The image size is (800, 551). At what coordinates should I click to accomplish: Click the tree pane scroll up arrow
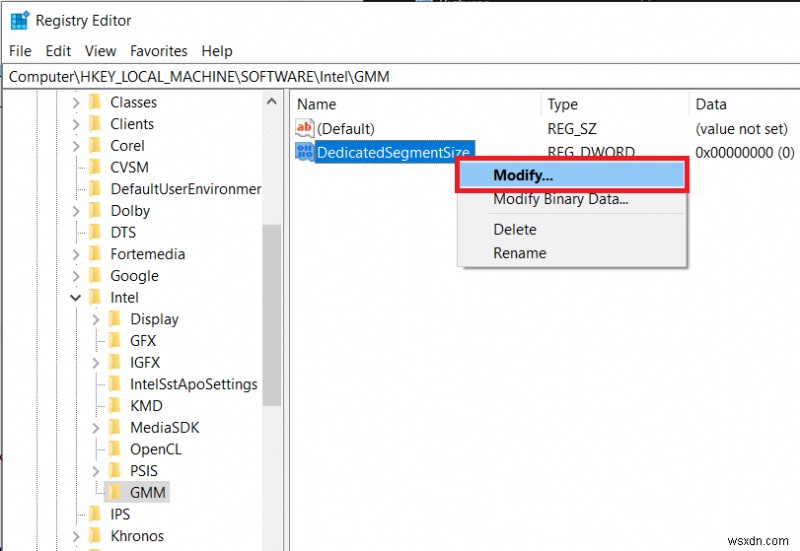tap(272, 102)
